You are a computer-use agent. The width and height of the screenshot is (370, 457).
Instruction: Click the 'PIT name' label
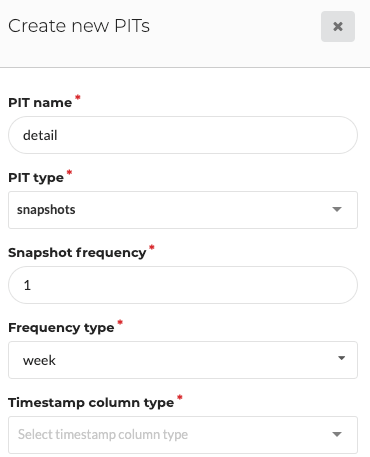[40, 103]
